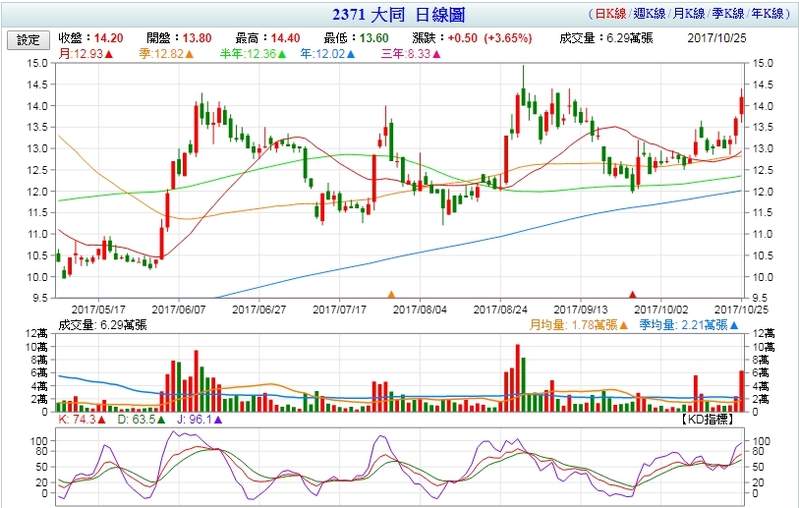This screenshot has height=508, width=799.
Task: Click the 年:12.02 yearly average label
Action: tap(327, 54)
